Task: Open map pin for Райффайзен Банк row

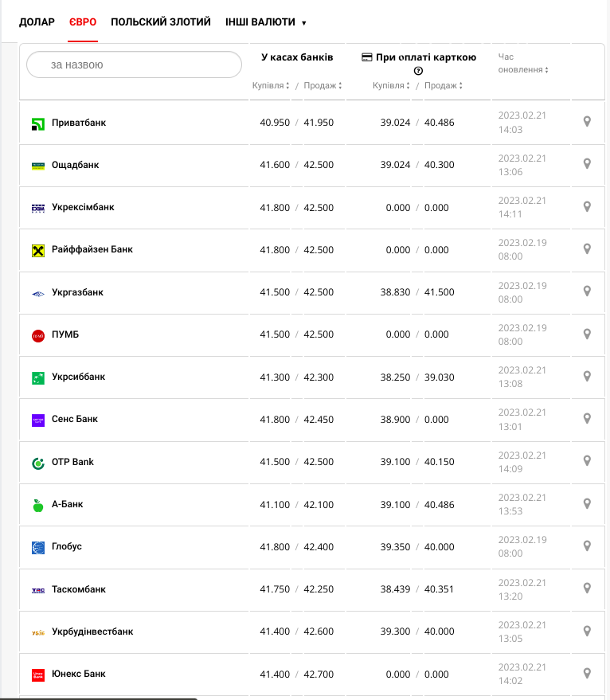Action: (587, 249)
